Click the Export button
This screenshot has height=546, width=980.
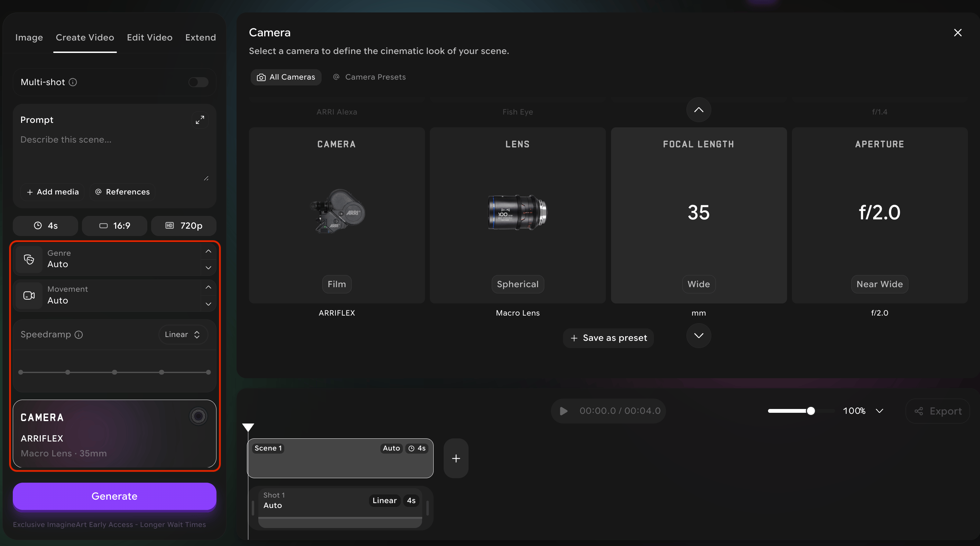(938, 411)
